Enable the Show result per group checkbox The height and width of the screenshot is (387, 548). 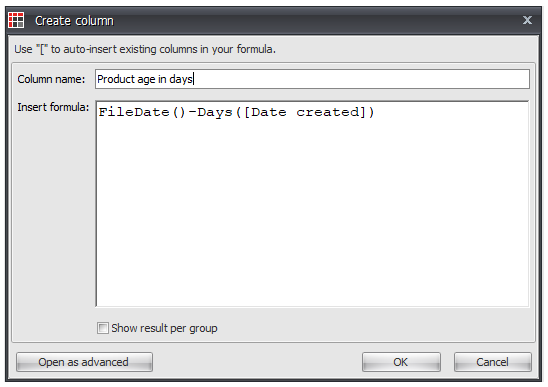pos(102,328)
